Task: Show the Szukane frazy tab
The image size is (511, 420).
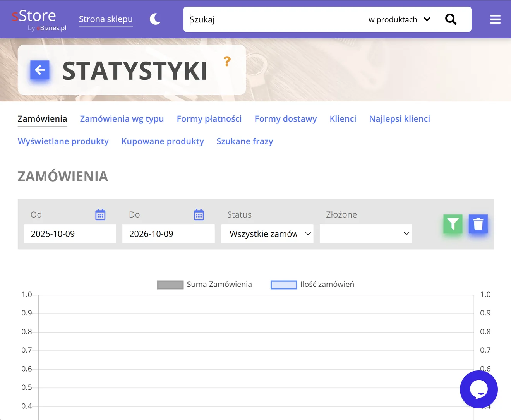Action: [x=245, y=141]
